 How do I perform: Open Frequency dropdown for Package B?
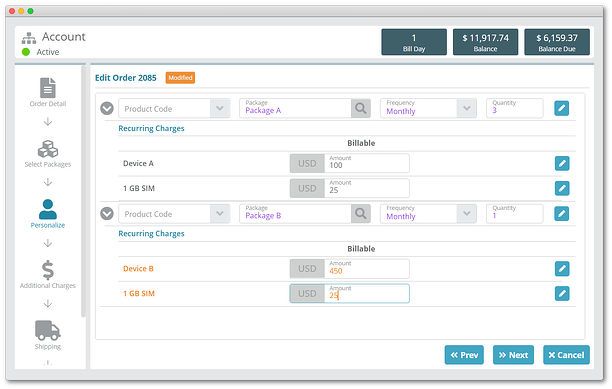(467, 214)
